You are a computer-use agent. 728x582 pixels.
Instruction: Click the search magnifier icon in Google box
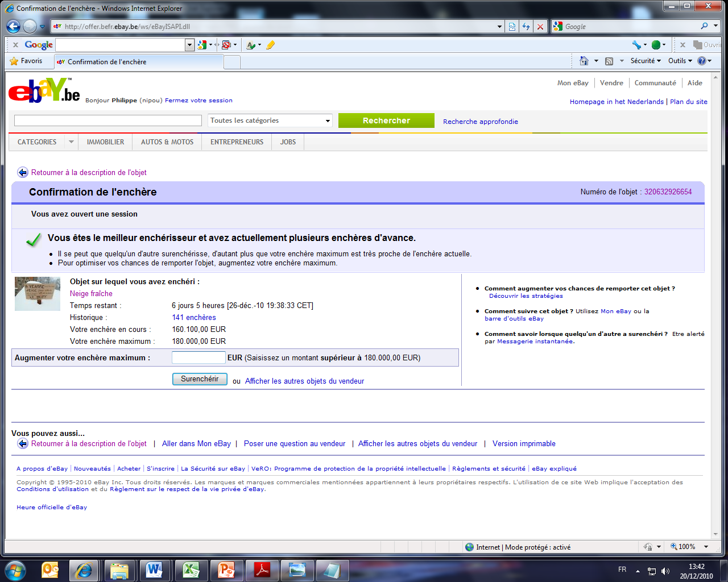[x=705, y=26]
